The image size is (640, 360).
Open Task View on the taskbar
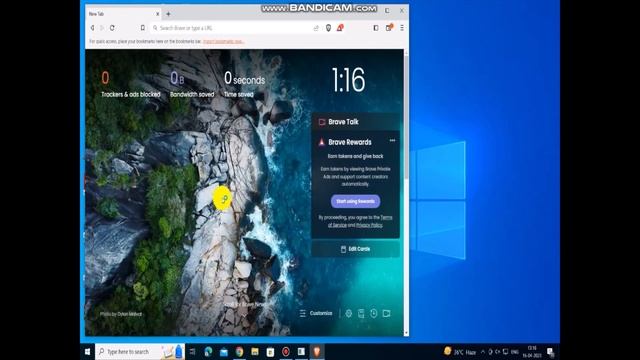tap(193, 351)
